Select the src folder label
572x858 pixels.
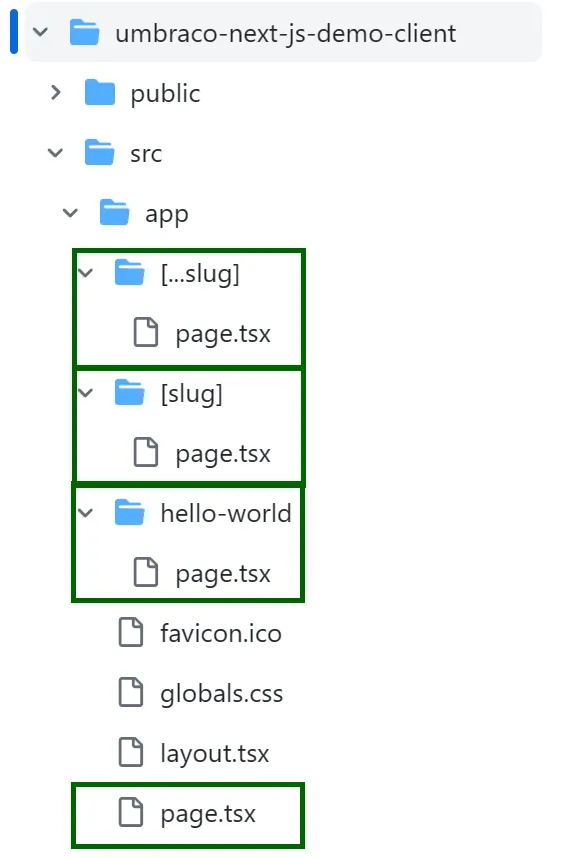(146, 154)
